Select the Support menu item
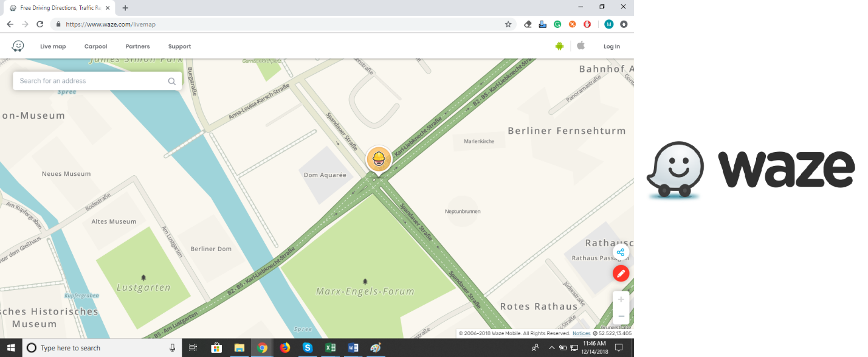This screenshot has height=357, width=868. (179, 46)
